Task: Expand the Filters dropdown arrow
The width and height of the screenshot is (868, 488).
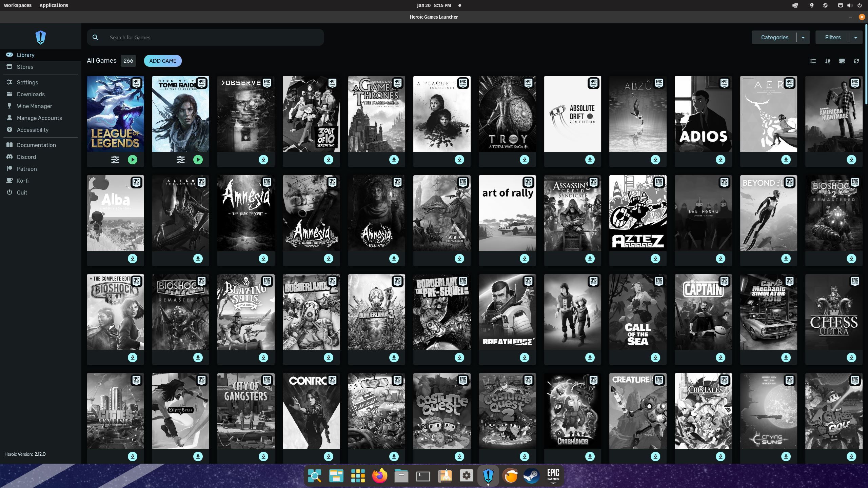Action: coord(855,38)
